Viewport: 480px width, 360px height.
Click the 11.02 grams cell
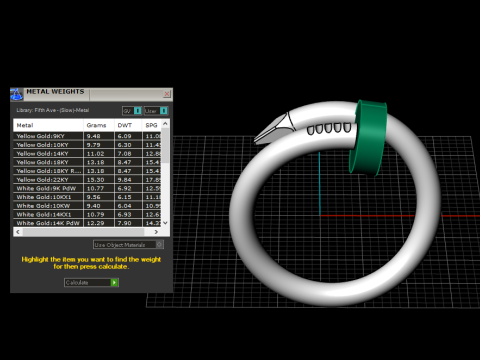click(99, 153)
